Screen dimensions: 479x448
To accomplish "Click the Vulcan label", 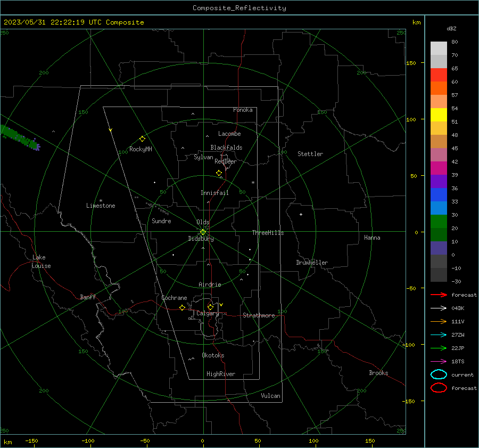I will [270, 396].
